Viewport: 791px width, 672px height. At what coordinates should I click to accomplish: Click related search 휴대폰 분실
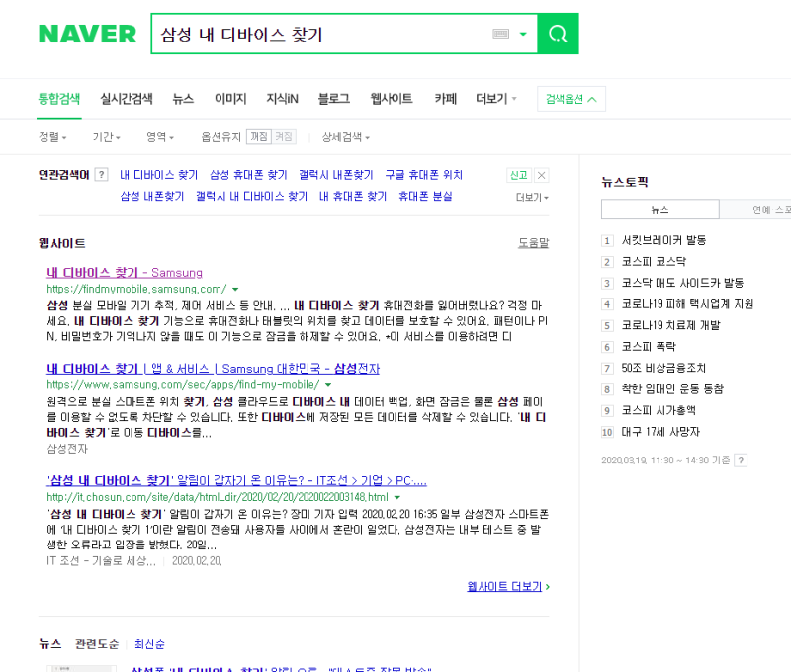pyautogui.click(x=425, y=196)
